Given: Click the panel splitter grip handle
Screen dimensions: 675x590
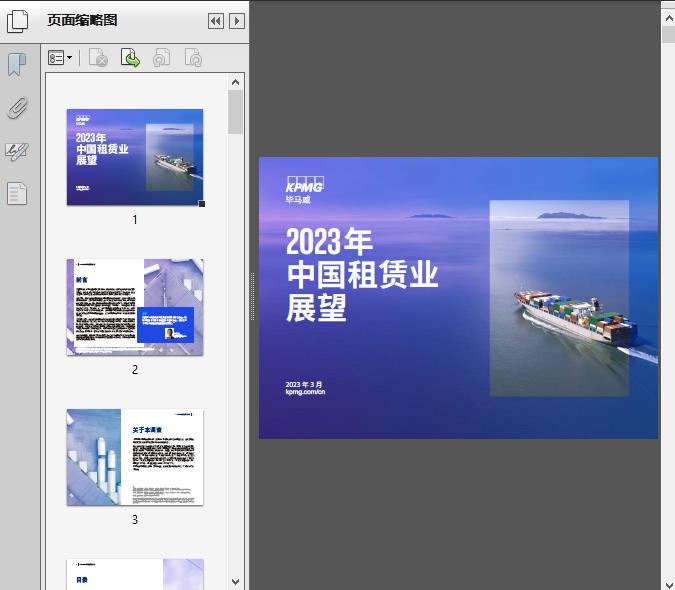Looking at the screenshot, I should click(x=252, y=297).
